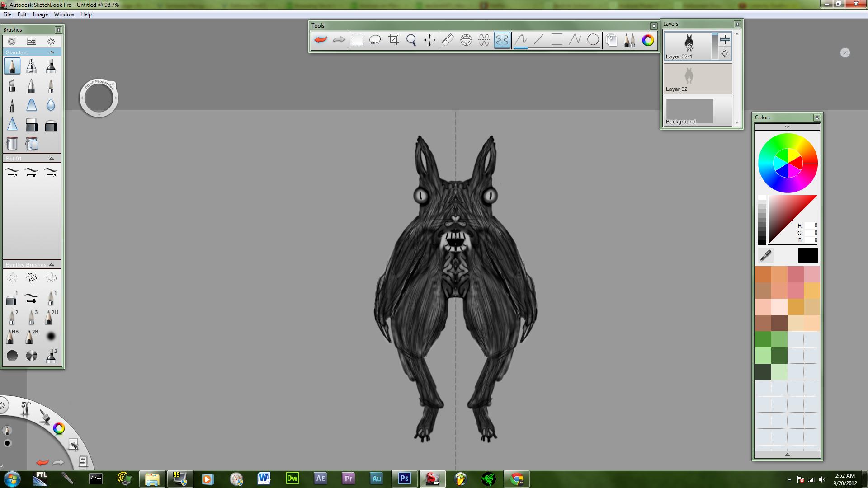Image resolution: width=868 pixels, height=488 pixels.
Task: Open Brush Properties puck
Action: coord(99,98)
